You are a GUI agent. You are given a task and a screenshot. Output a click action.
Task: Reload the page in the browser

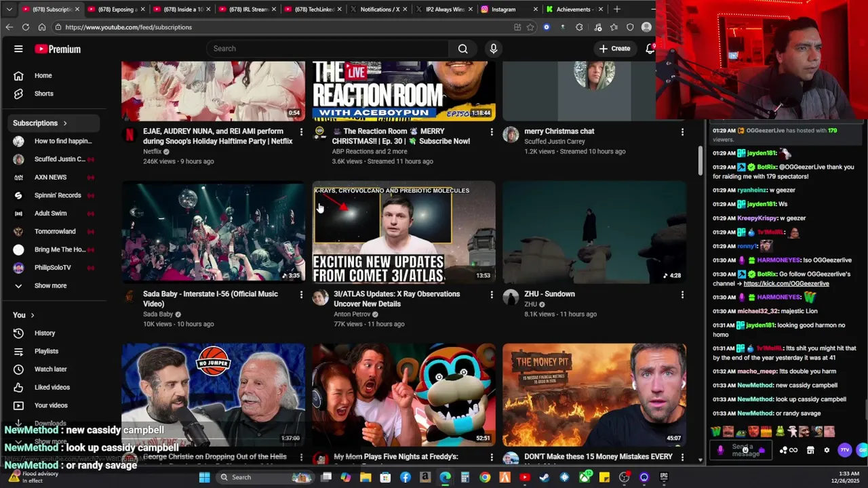pos(25,27)
